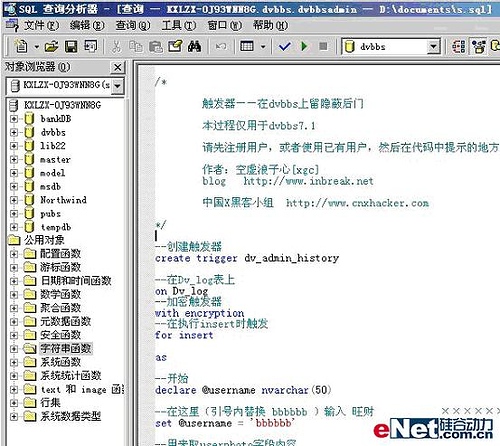Toggle the Object Browser toolbar icon
The height and width of the screenshot is (446, 500).
478,47
